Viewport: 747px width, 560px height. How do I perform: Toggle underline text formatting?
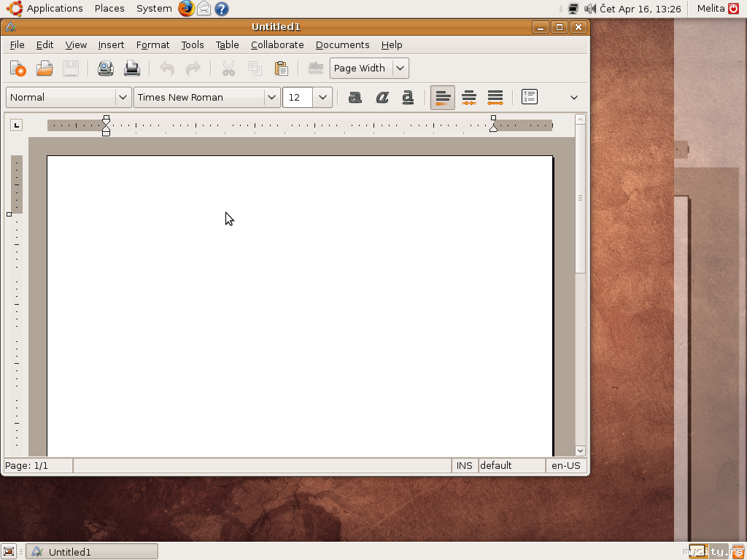coord(408,97)
